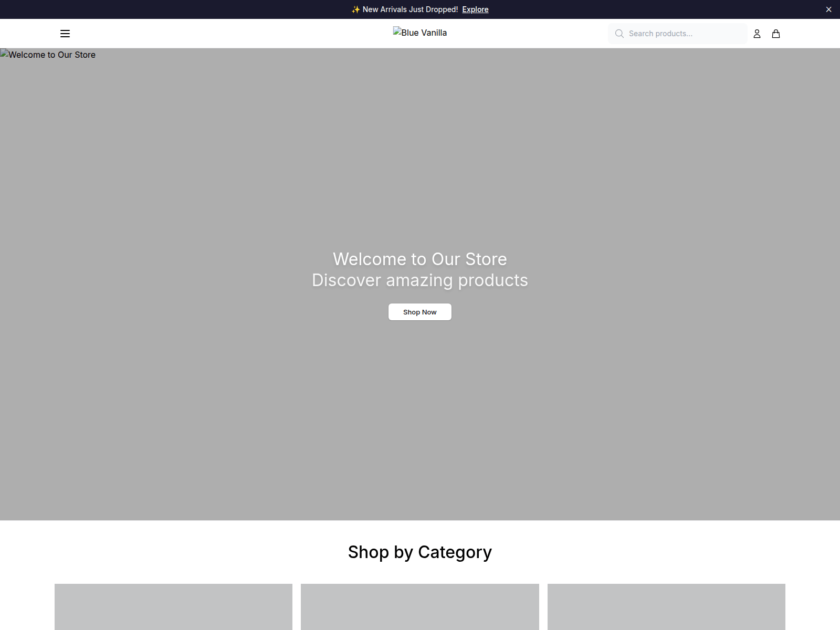Open the user account icon
Screen dimensions: 840x630
point(757,34)
